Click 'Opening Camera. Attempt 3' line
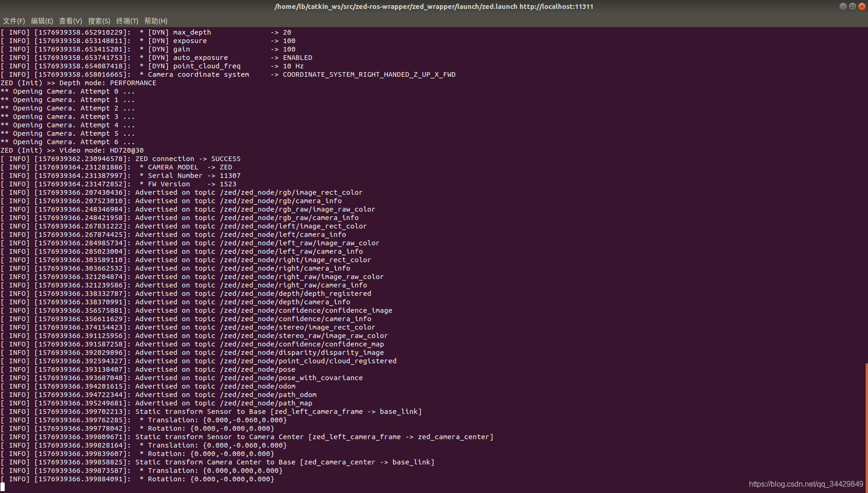 tap(67, 117)
